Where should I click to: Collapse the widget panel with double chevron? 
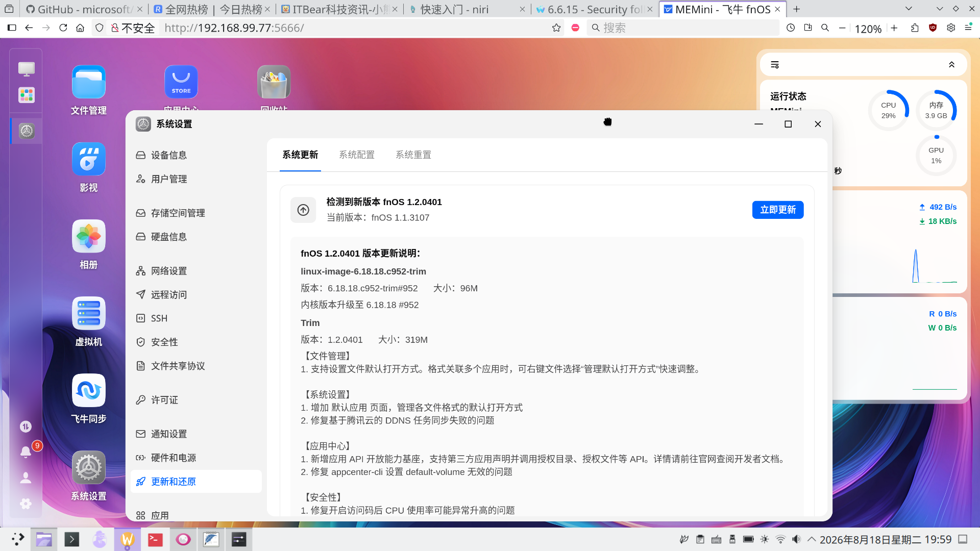tap(951, 65)
